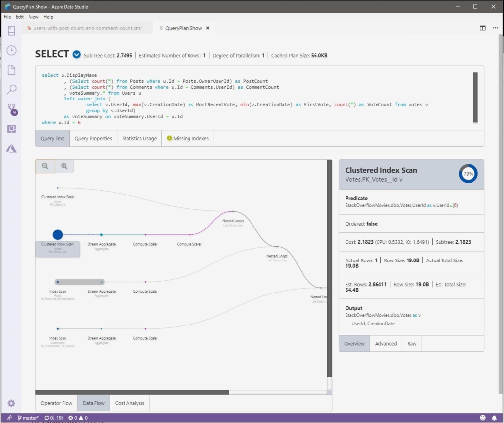This screenshot has width=504, height=423.
Task: Open the Search panel via magnifier icon
Action: point(11,89)
